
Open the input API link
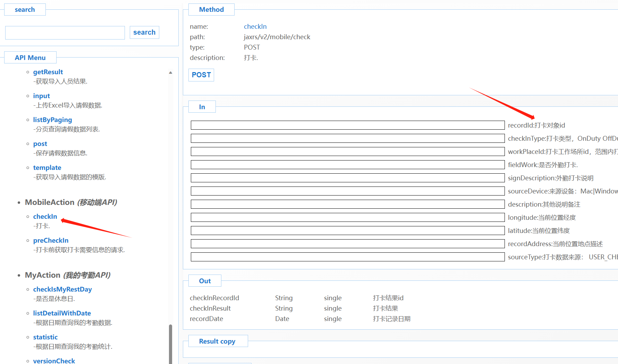tap(41, 96)
